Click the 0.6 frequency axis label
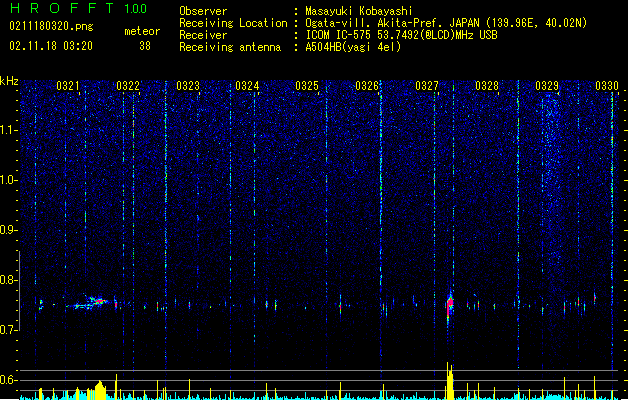The width and height of the screenshot is (629, 400). pyautogui.click(x=9, y=380)
